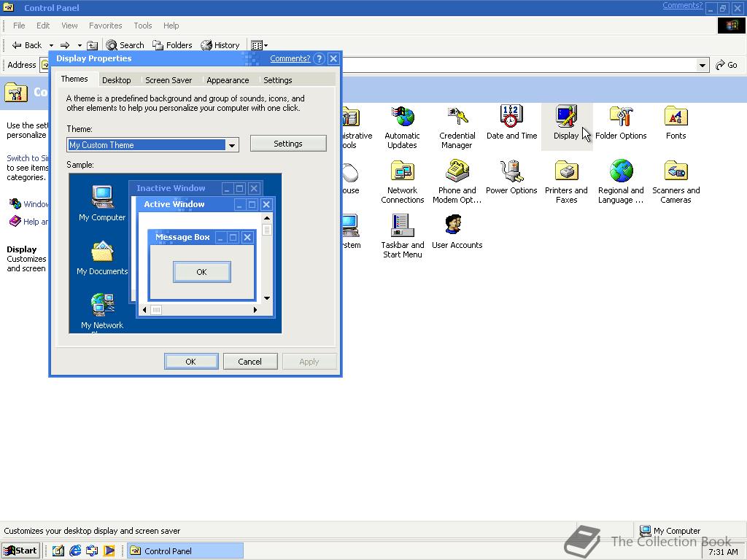Open the User Accounts icon

click(x=457, y=232)
